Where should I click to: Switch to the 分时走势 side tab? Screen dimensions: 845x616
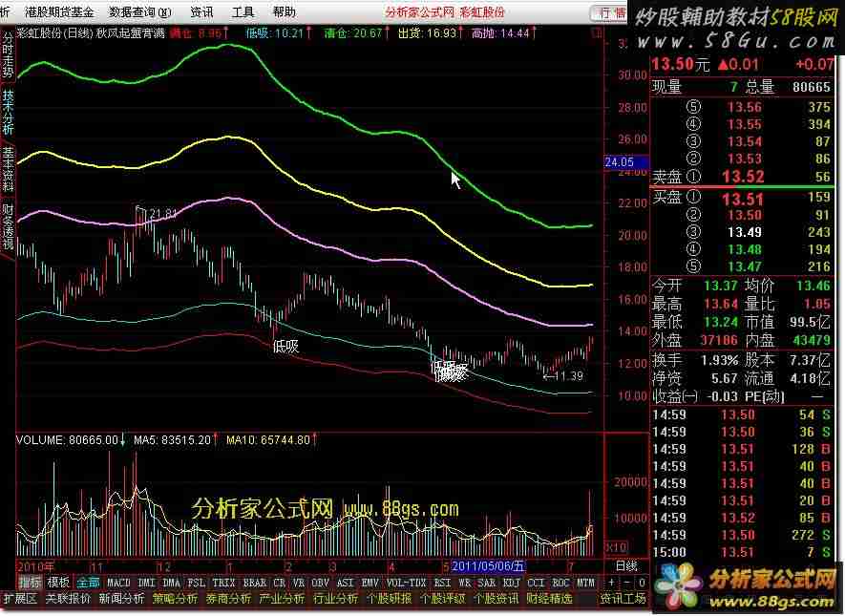pyautogui.click(x=8, y=55)
